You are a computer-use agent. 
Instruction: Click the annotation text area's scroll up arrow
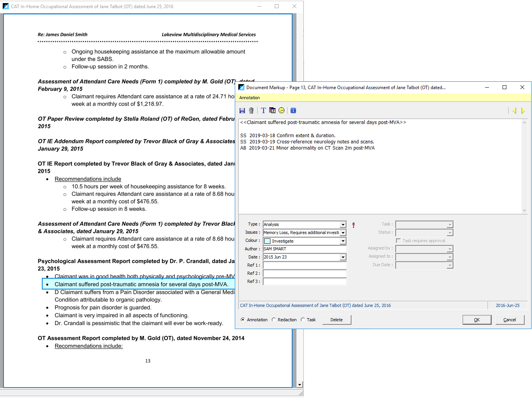click(x=524, y=122)
